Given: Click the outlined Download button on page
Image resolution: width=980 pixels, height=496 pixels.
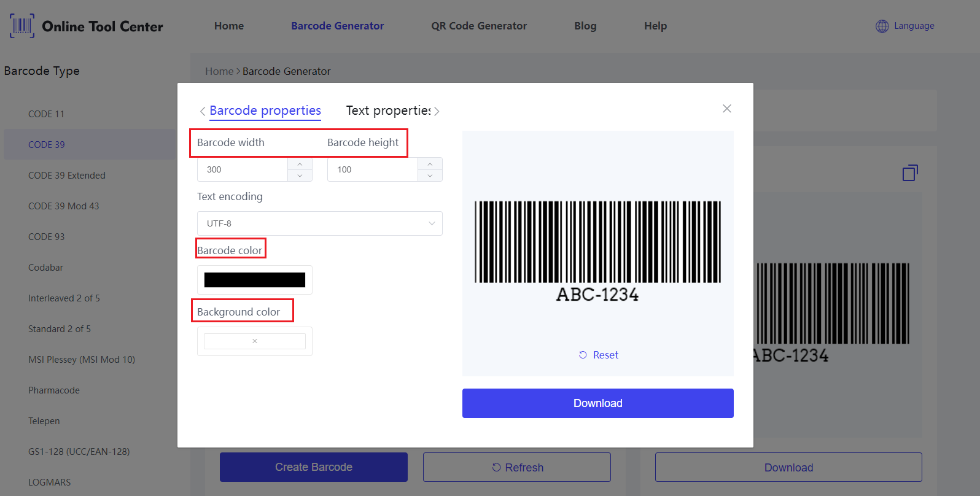Looking at the screenshot, I should point(788,467).
